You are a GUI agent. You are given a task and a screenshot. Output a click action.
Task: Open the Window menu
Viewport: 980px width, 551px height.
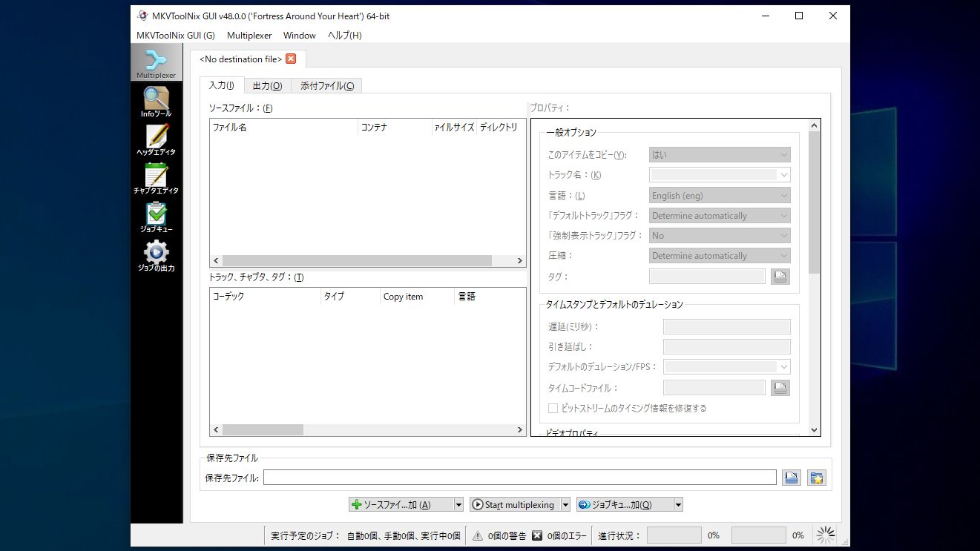coord(300,35)
